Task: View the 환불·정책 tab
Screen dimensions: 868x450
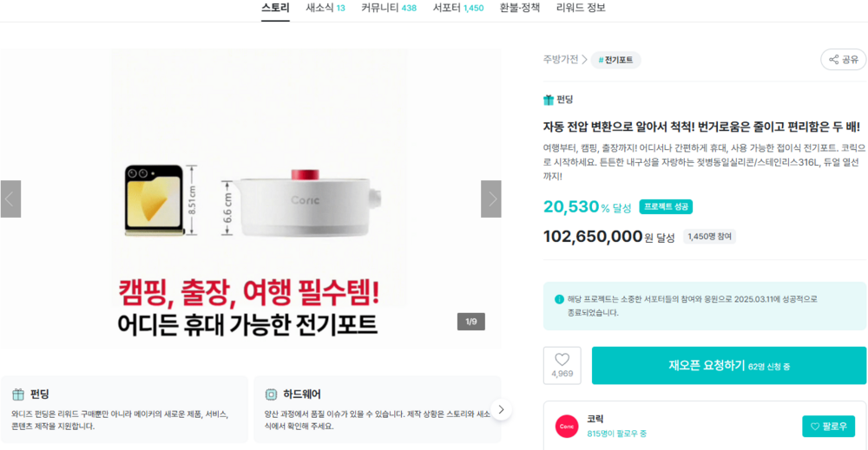Action: [x=519, y=8]
